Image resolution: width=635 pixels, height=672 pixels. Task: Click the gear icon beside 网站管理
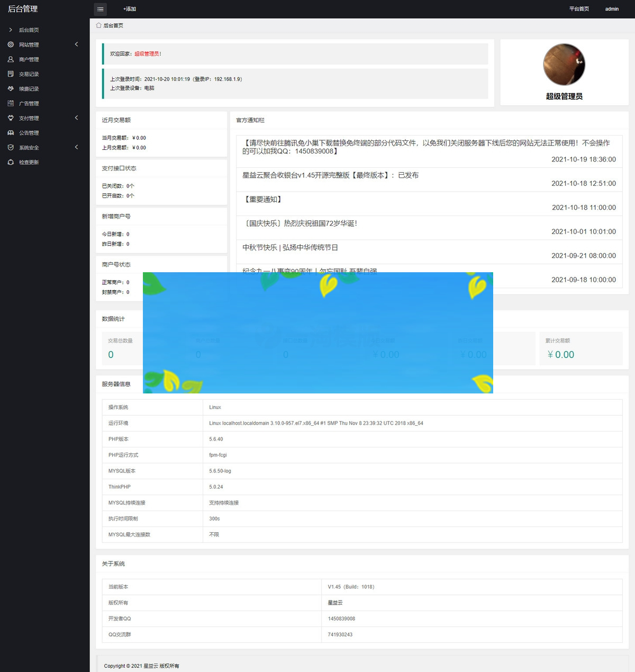pyautogui.click(x=10, y=44)
